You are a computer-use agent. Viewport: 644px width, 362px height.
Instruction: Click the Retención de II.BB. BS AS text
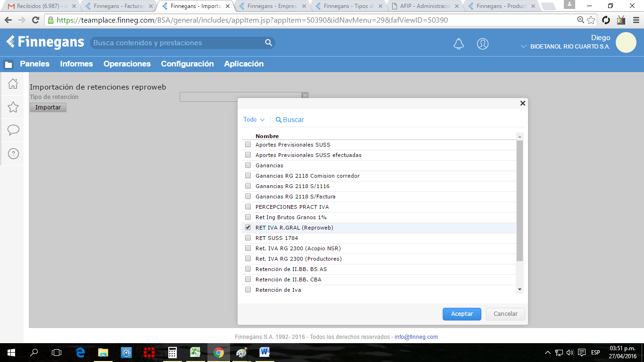point(291,269)
